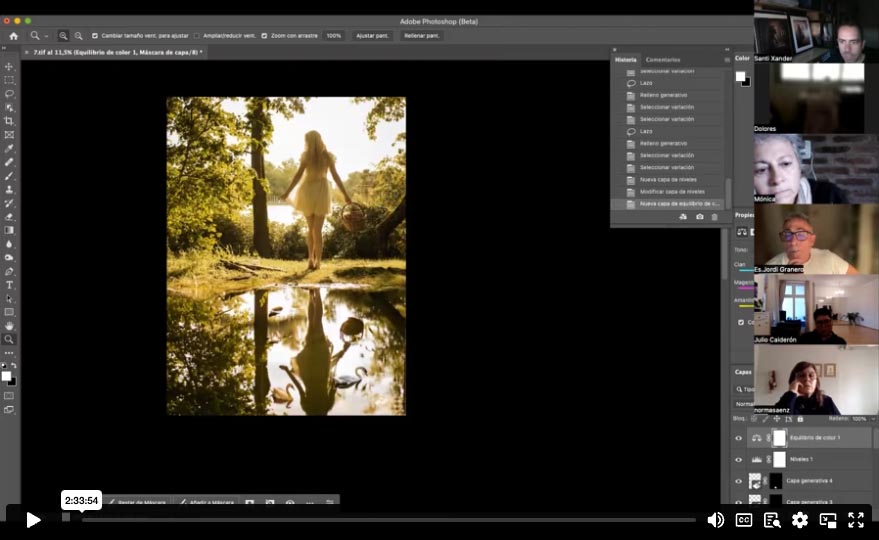Hide the Equilibrio de color 1 layer
879x540 pixels.
[738, 438]
